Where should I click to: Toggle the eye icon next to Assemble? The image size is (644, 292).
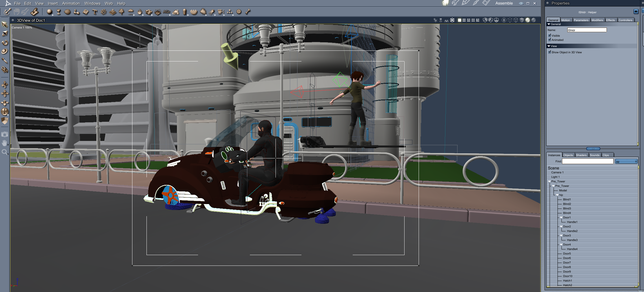pos(521,3)
